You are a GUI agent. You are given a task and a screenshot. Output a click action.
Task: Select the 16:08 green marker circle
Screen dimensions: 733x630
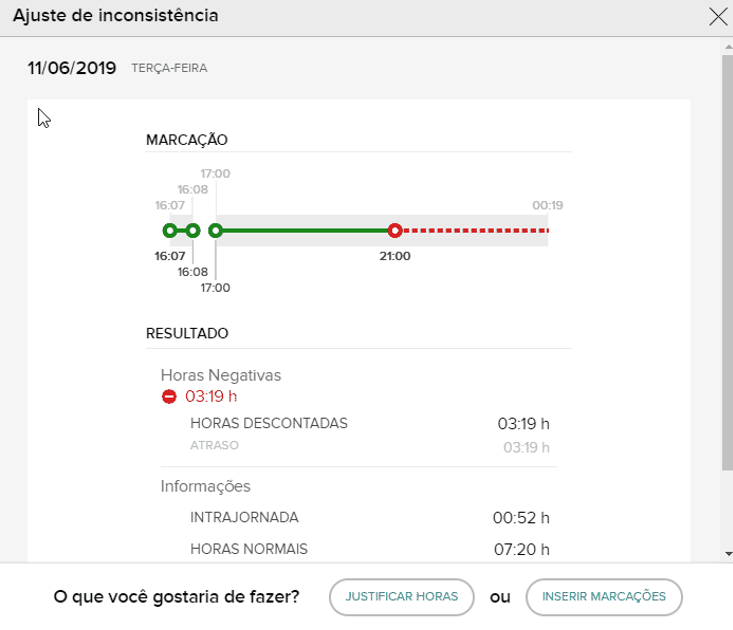coord(193,231)
